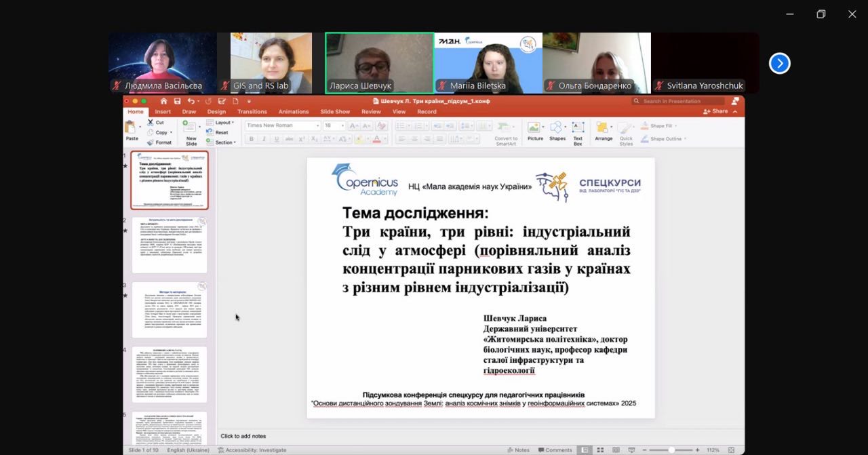Image resolution: width=868 pixels, height=455 pixels.
Task: Select slide 3 thumbnail in the panel
Action: pos(169,309)
